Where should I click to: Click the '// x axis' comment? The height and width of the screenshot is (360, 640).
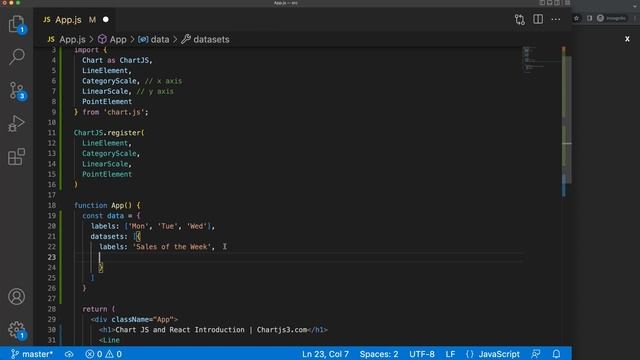(x=163, y=81)
